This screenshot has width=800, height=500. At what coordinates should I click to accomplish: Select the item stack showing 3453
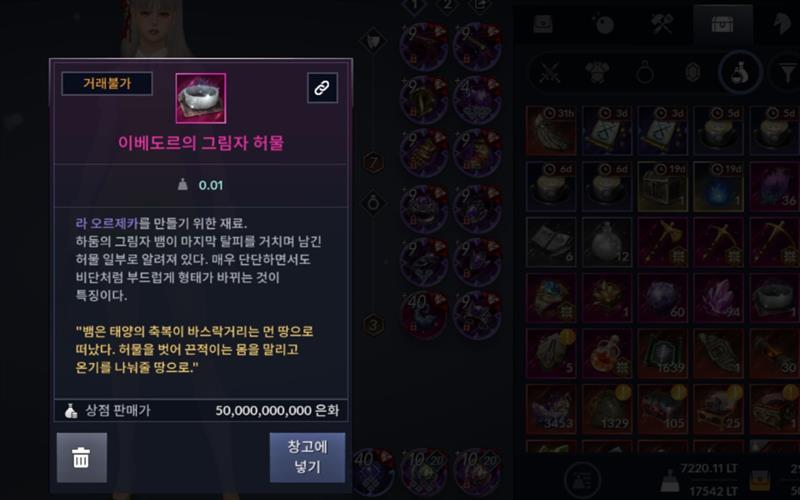551,409
